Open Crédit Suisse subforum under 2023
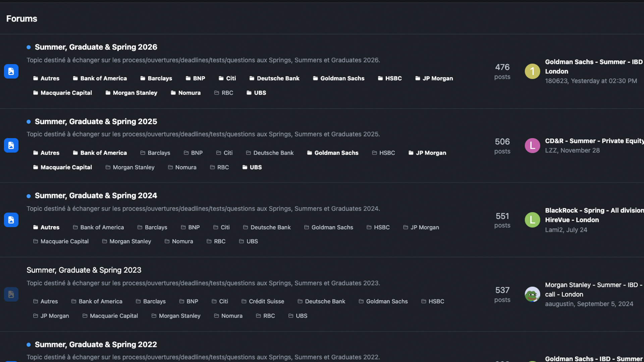Image resolution: width=644 pixels, height=362 pixels. [x=266, y=301]
